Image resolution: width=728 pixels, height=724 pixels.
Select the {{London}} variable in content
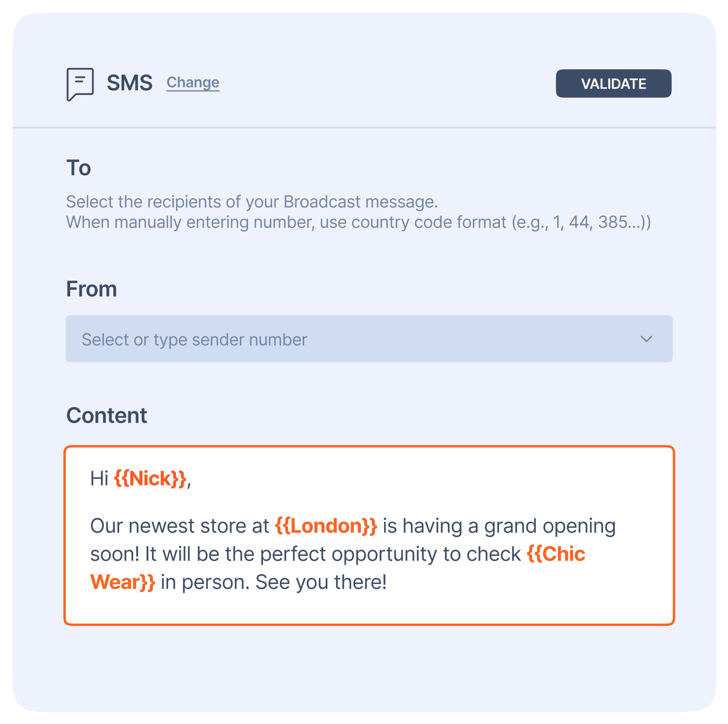[x=326, y=526]
